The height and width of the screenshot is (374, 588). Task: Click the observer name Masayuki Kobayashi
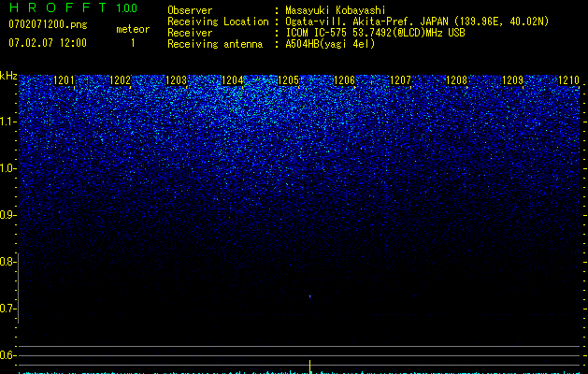click(336, 10)
